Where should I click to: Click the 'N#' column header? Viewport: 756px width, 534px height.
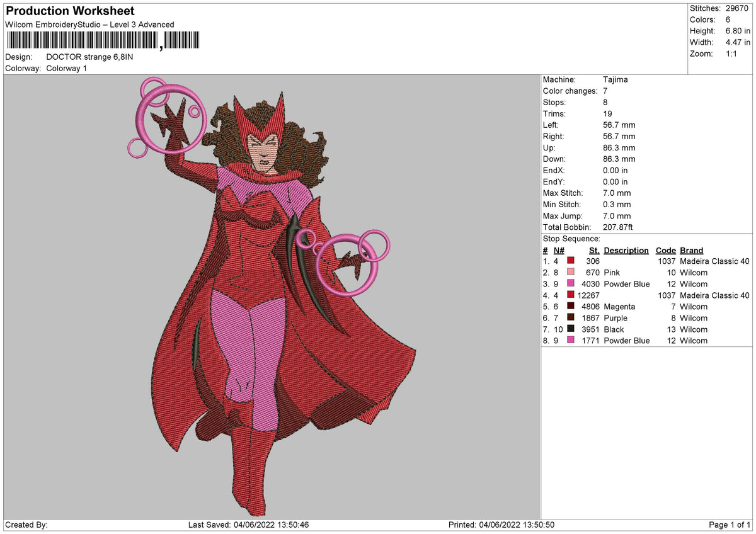559,250
